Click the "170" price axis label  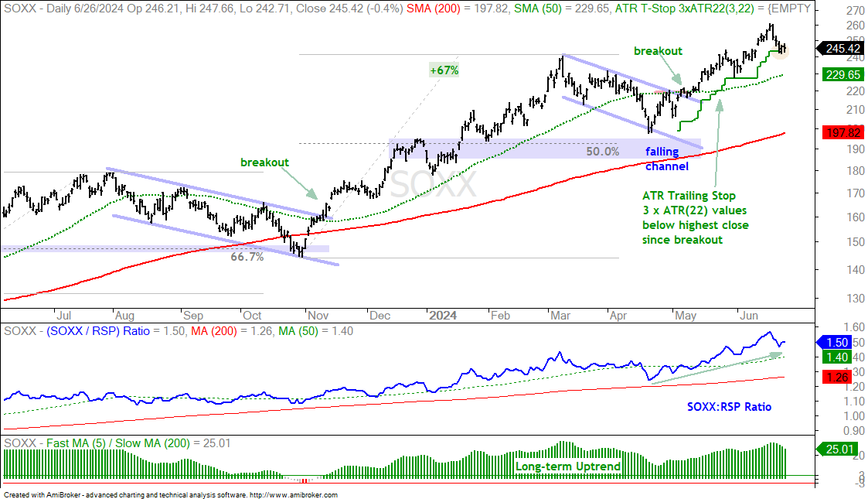[x=855, y=193]
